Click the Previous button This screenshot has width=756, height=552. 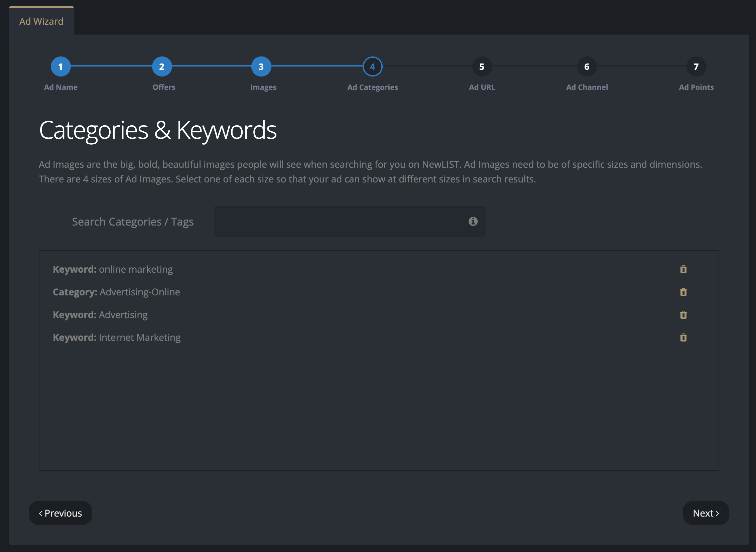tap(60, 513)
